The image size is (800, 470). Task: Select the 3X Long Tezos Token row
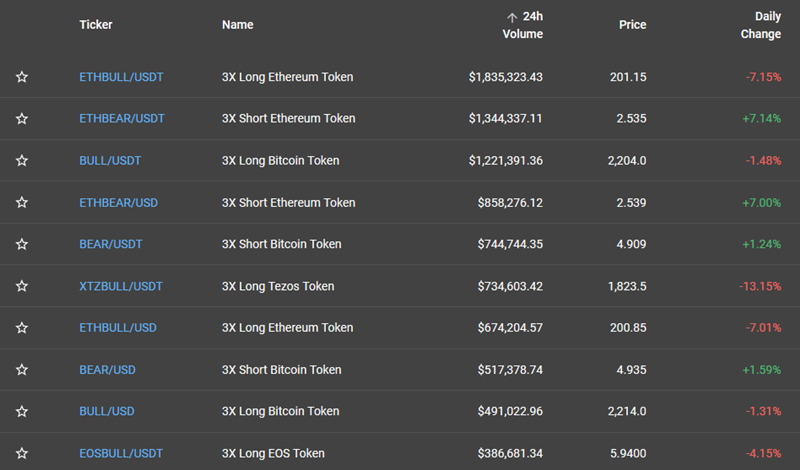[x=400, y=286]
